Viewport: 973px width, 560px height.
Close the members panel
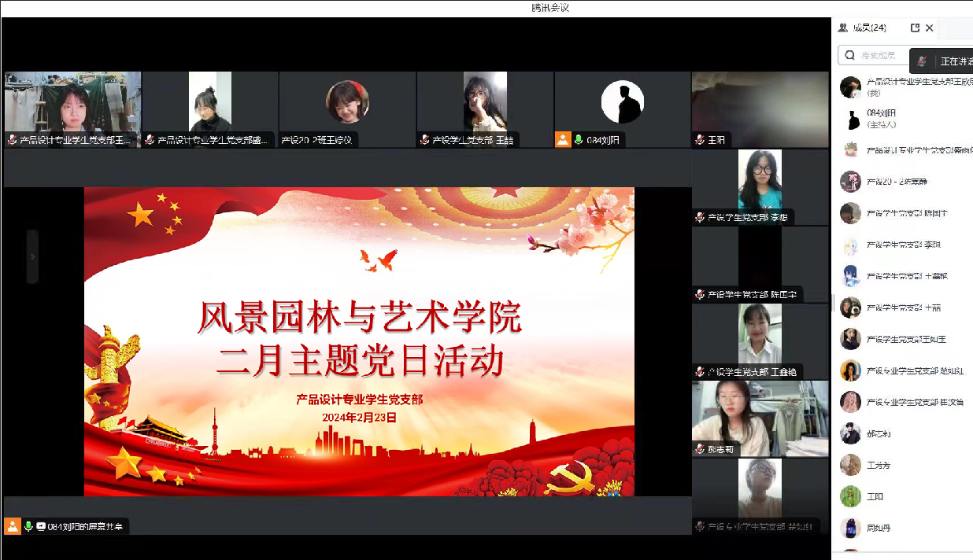click(x=930, y=28)
